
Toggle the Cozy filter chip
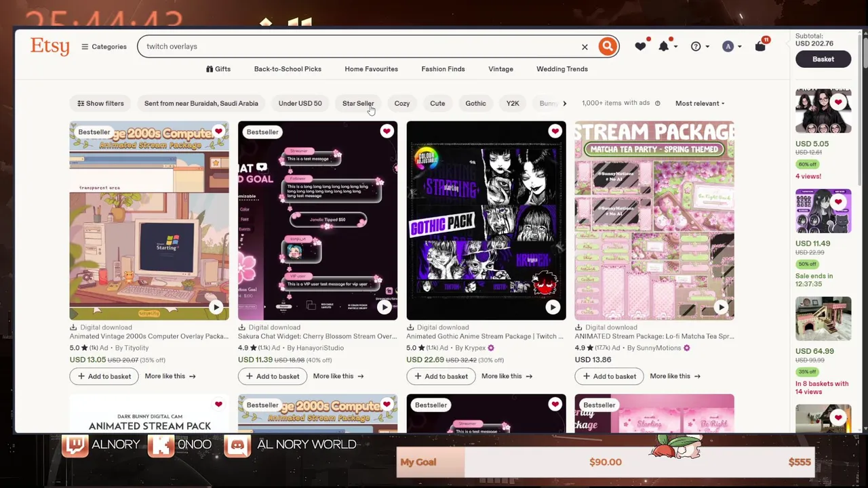tap(402, 103)
